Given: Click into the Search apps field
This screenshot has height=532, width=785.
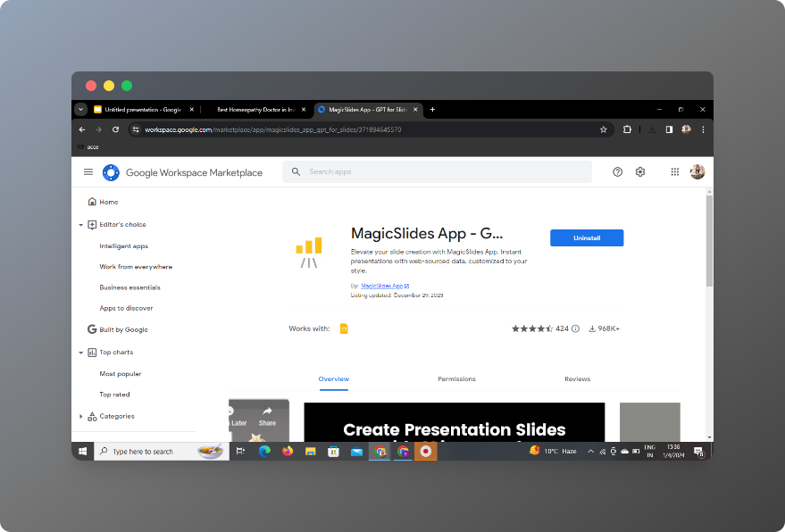Looking at the screenshot, I should tap(437, 171).
